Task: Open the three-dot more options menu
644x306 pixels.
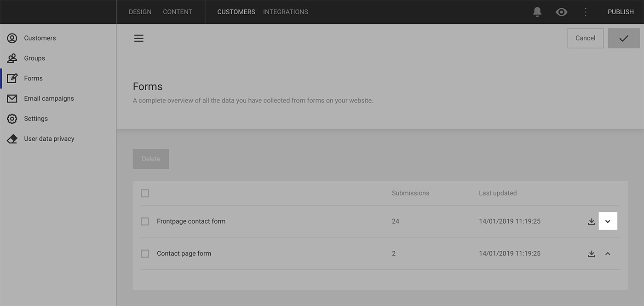Action: [x=586, y=12]
